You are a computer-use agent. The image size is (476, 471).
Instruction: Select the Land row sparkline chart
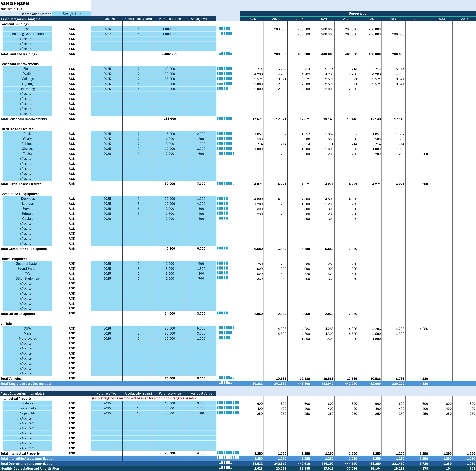(224, 29)
